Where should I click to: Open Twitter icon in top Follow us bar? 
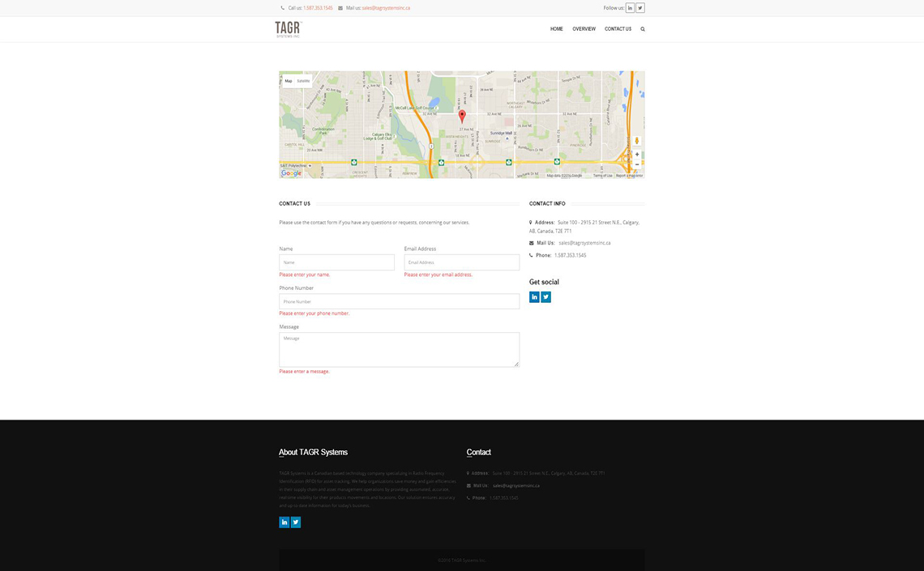pyautogui.click(x=640, y=7)
